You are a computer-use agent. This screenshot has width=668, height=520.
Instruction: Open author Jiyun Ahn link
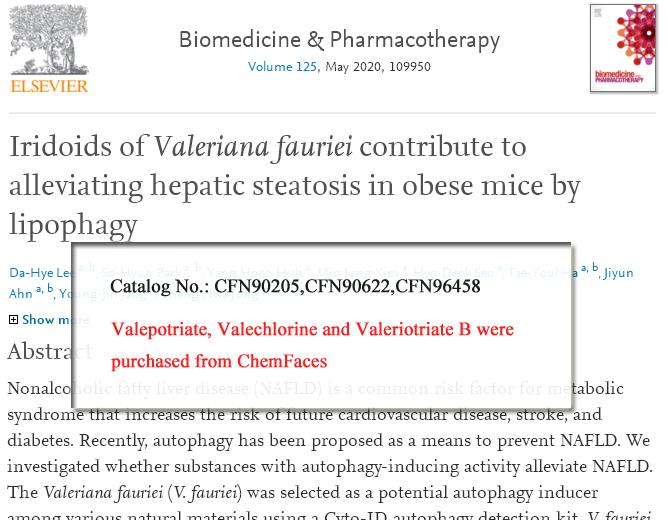click(x=619, y=273)
